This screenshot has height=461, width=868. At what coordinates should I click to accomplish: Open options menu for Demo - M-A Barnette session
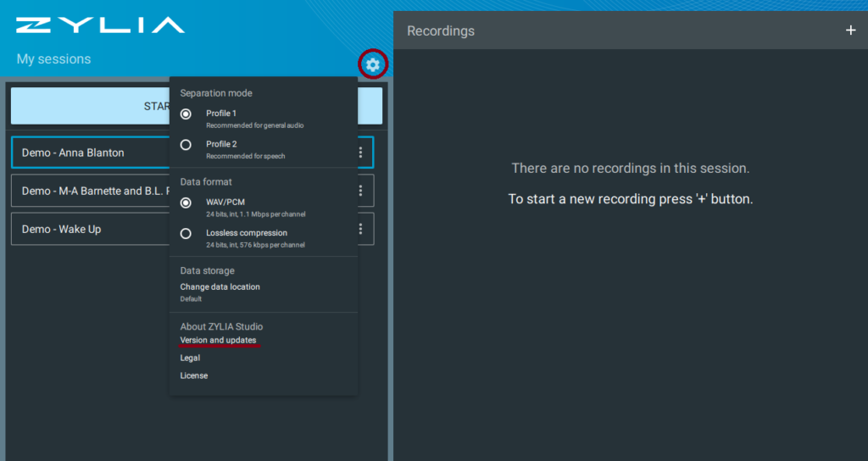pos(360,191)
